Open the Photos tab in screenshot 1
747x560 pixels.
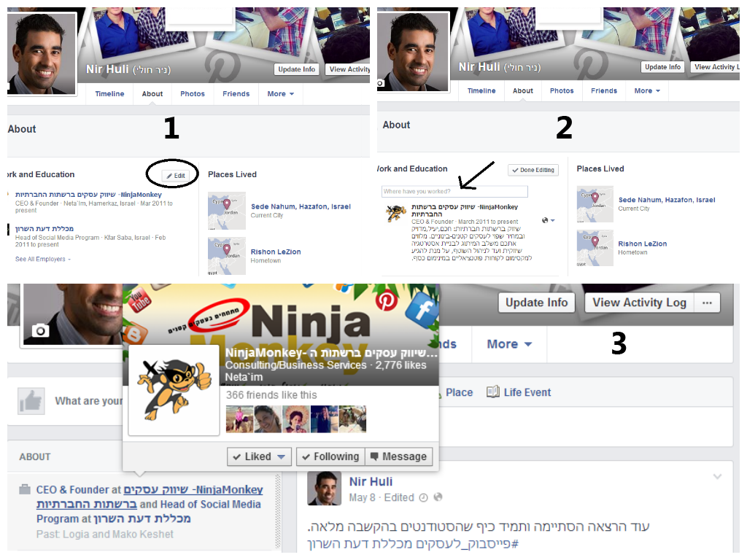coord(193,94)
